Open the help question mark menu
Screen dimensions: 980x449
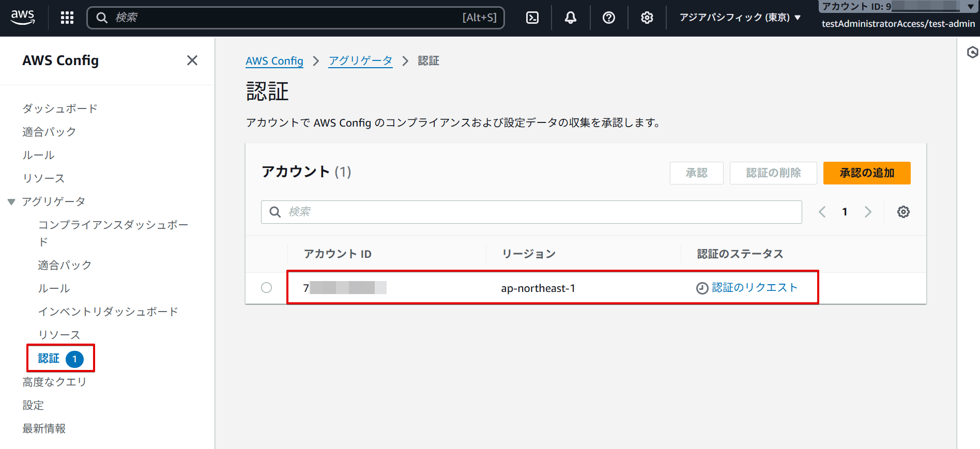coord(608,18)
